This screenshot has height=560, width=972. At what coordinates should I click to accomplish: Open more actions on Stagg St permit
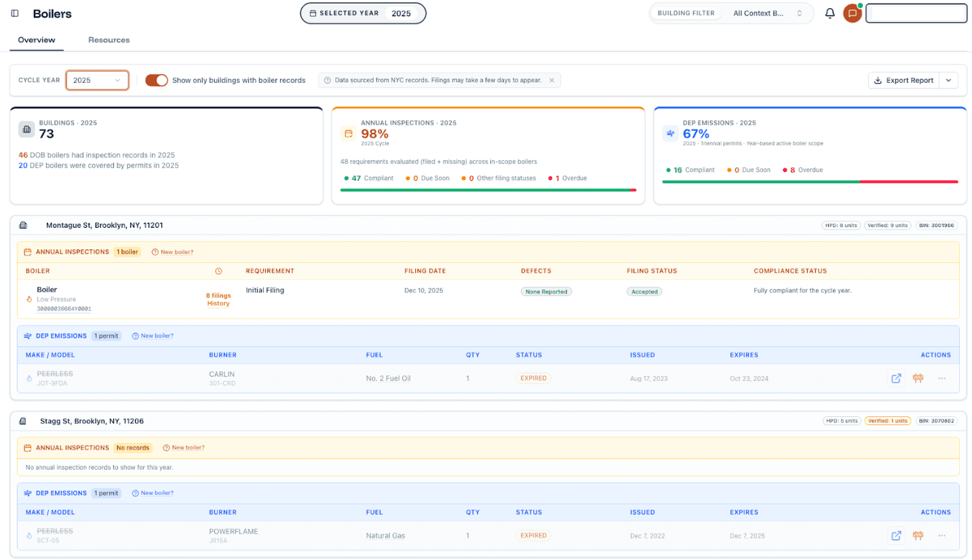[941, 536]
